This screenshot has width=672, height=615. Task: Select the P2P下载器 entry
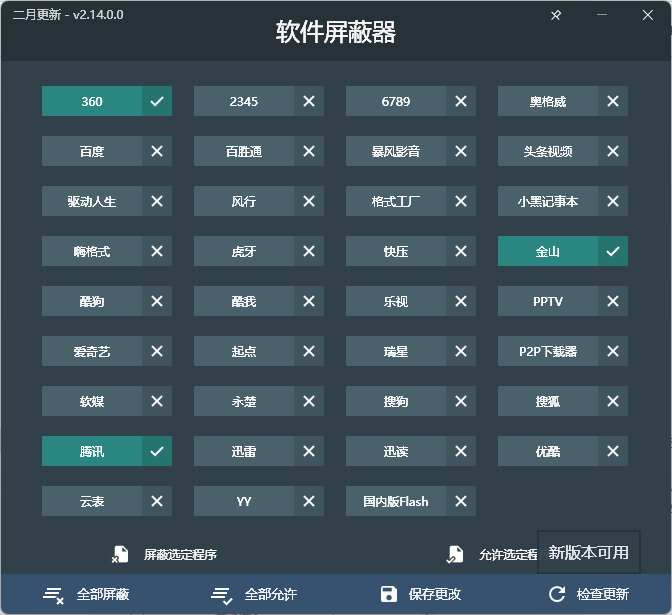click(x=548, y=351)
